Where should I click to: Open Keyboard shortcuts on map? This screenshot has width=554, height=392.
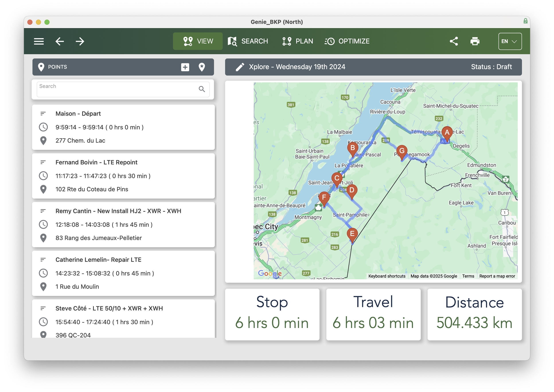click(387, 276)
